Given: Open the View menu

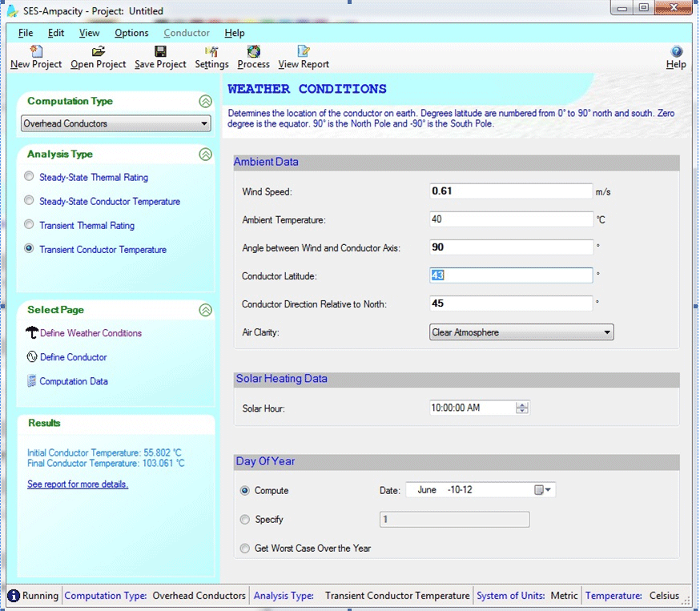Looking at the screenshot, I should tap(89, 33).
